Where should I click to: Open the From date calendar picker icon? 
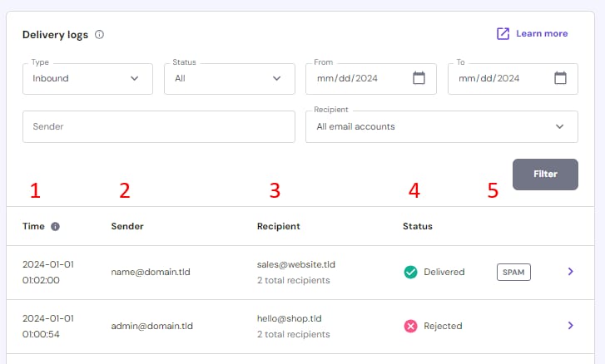[x=419, y=78]
